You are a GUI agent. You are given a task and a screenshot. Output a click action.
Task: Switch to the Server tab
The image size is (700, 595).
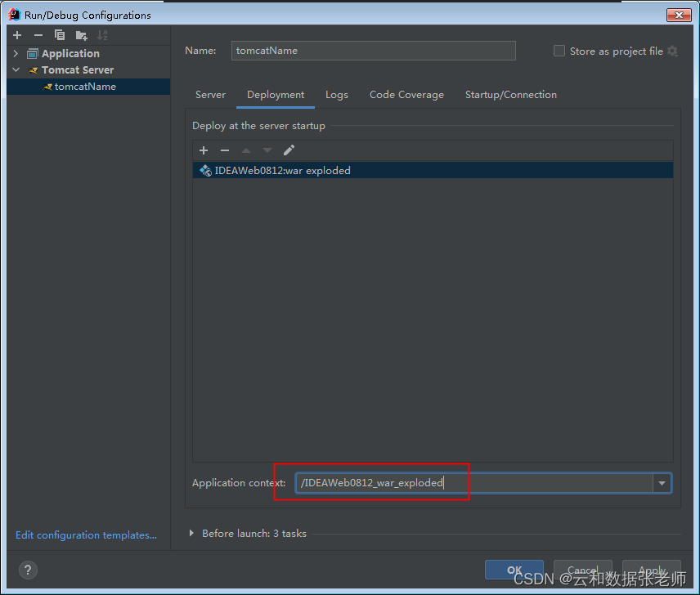(210, 95)
